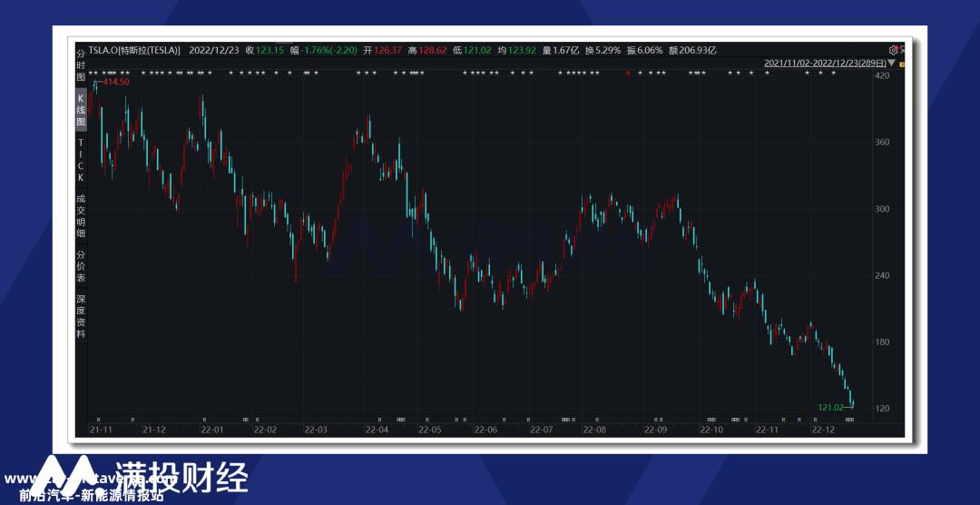Click the 21-11 time axis label
This screenshot has height=505, width=980.
point(101,430)
